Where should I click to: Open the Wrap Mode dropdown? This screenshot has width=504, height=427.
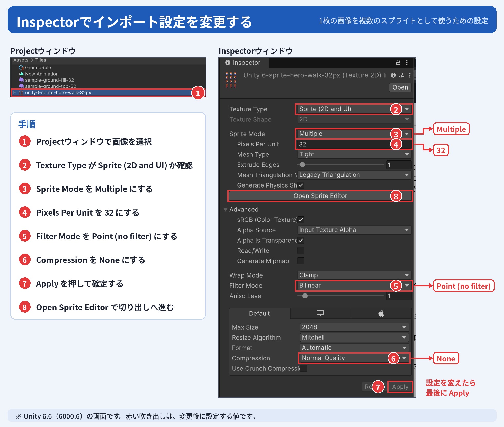pyautogui.click(x=354, y=275)
